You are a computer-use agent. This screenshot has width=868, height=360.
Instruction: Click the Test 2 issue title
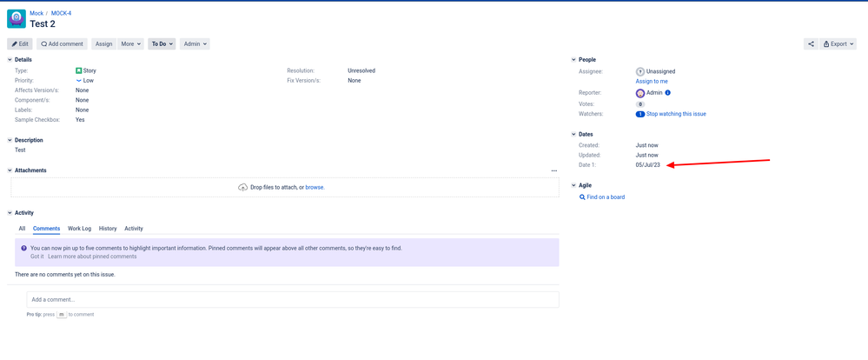click(43, 23)
